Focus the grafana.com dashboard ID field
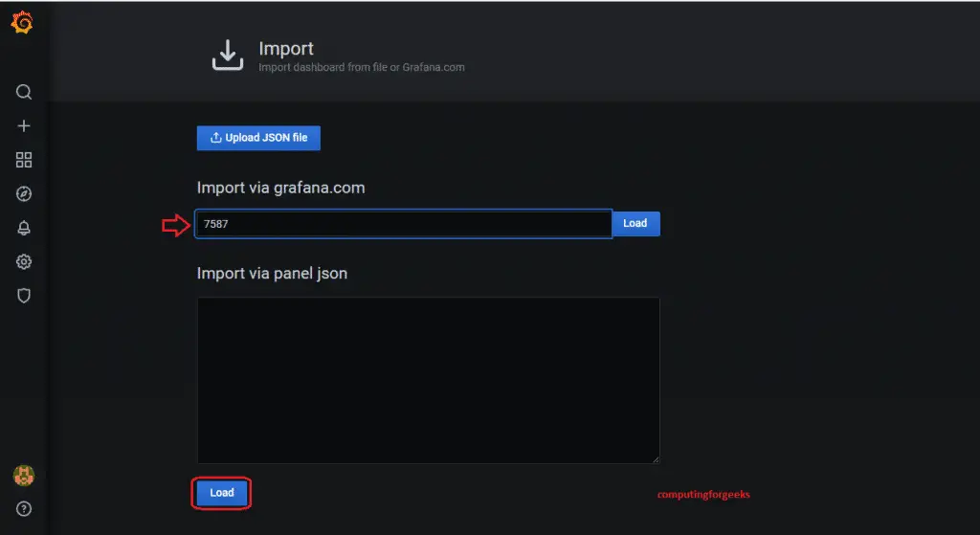The width and height of the screenshot is (980, 535). click(x=404, y=224)
